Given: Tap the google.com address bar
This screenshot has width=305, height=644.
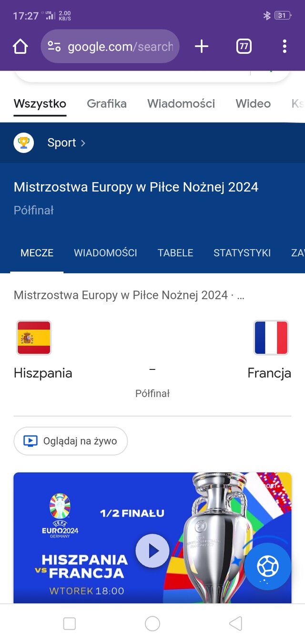Looking at the screenshot, I should pyautogui.click(x=120, y=46).
